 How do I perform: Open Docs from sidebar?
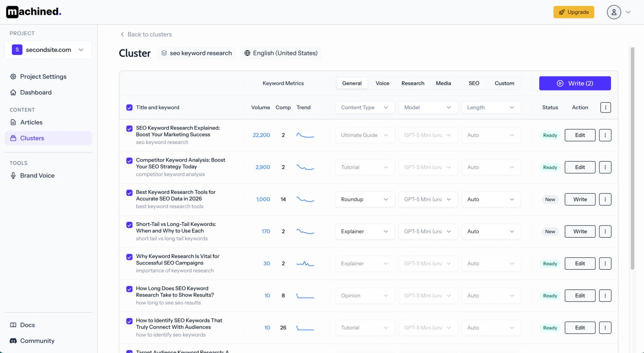[x=48, y=325]
